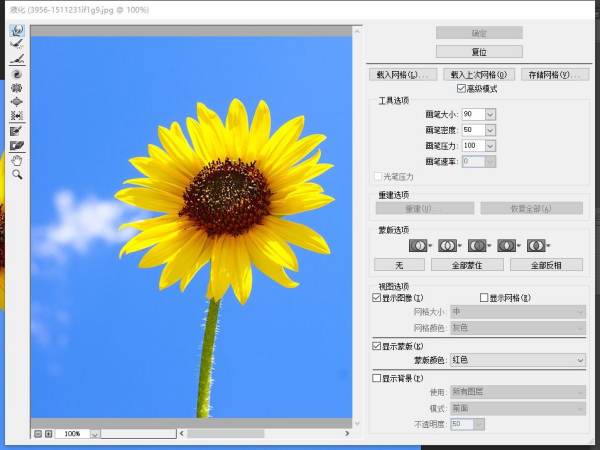Viewport: 600px width, 450px height.
Task: Select the Hand tool
Action: click(16, 160)
